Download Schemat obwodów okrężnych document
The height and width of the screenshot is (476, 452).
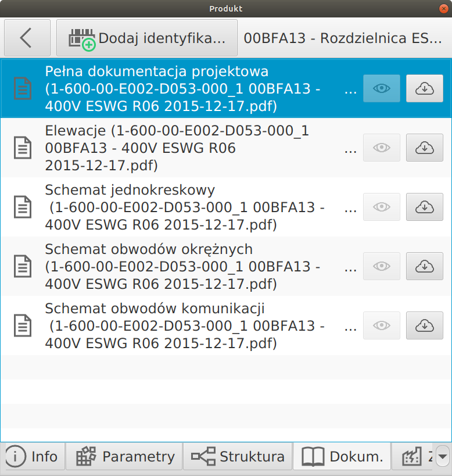click(x=424, y=266)
